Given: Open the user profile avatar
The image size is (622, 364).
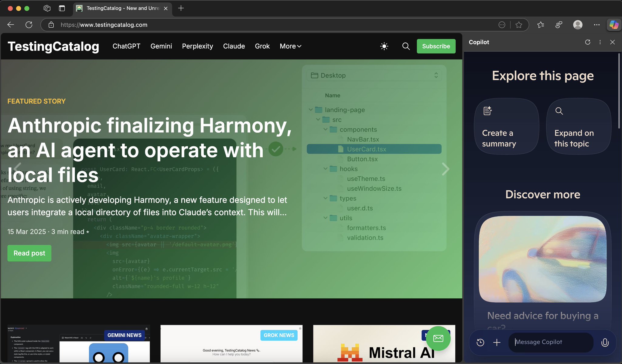Looking at the screenshot, I should coord(578,25).
